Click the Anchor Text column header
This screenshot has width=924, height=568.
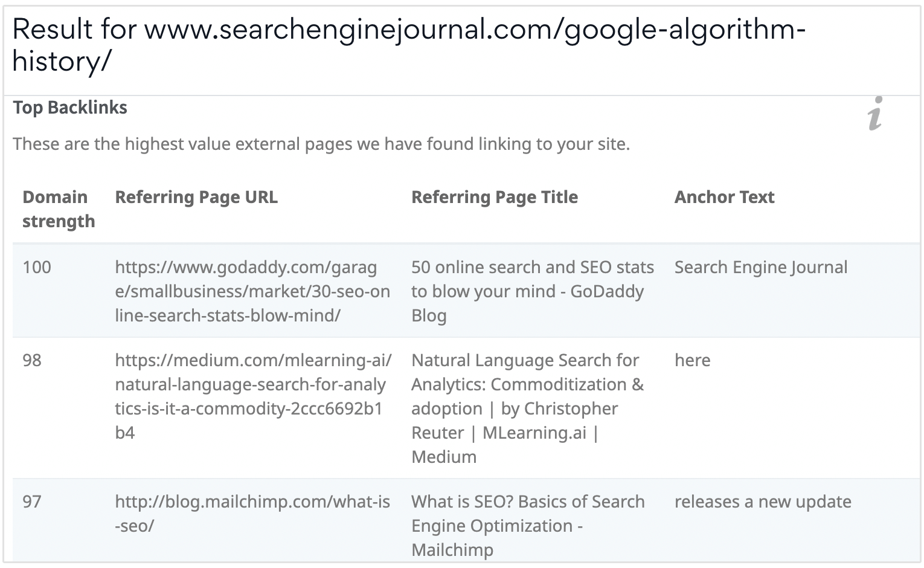pyautogui.click(x=724, y=197)
